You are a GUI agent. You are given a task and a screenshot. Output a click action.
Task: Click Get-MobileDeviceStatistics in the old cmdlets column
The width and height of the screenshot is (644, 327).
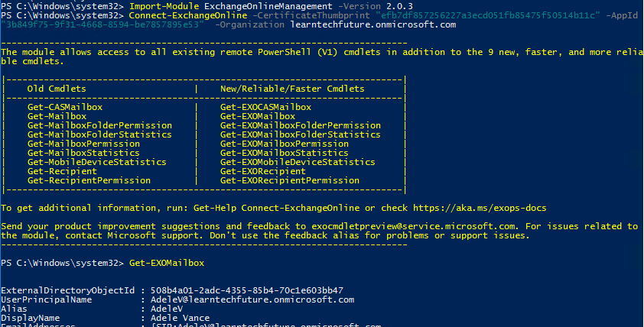pos(96,162)
